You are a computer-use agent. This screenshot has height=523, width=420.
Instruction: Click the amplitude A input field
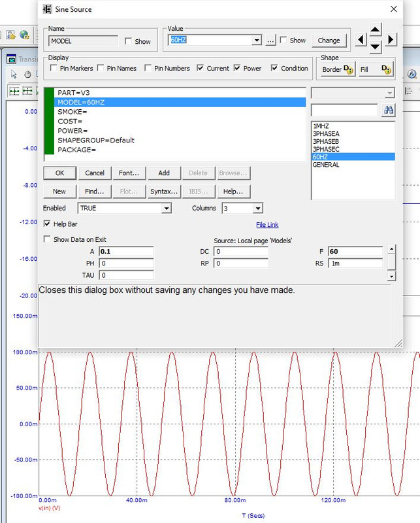(126, 252)
